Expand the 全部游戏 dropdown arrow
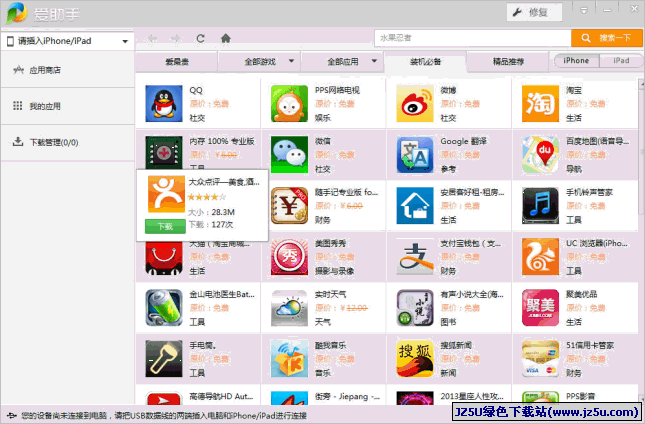The image size is (645, 424). (291, 61)
